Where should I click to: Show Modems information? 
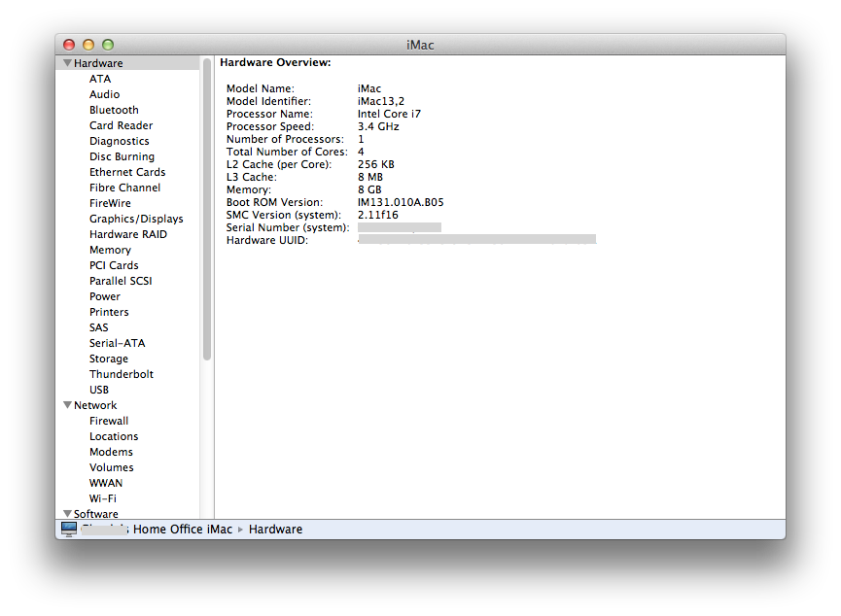pyautogui.click(x=111, y=452)
